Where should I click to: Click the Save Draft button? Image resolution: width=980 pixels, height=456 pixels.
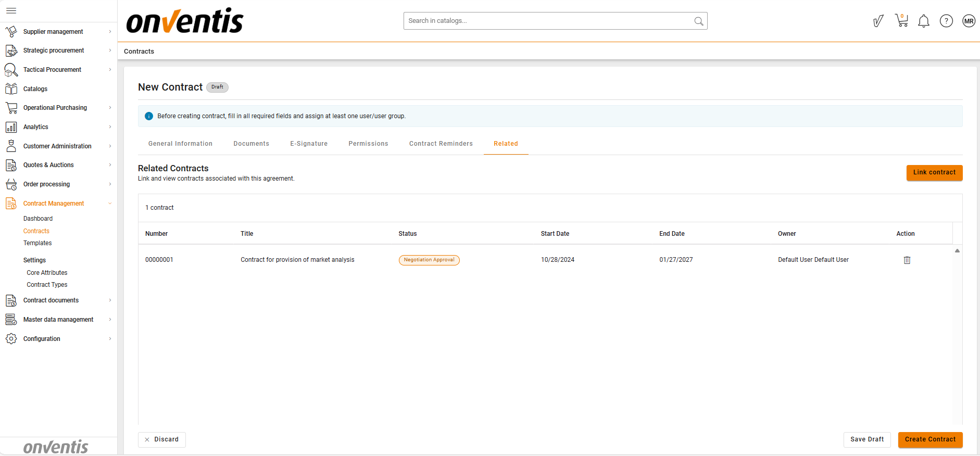pos(867,439)
